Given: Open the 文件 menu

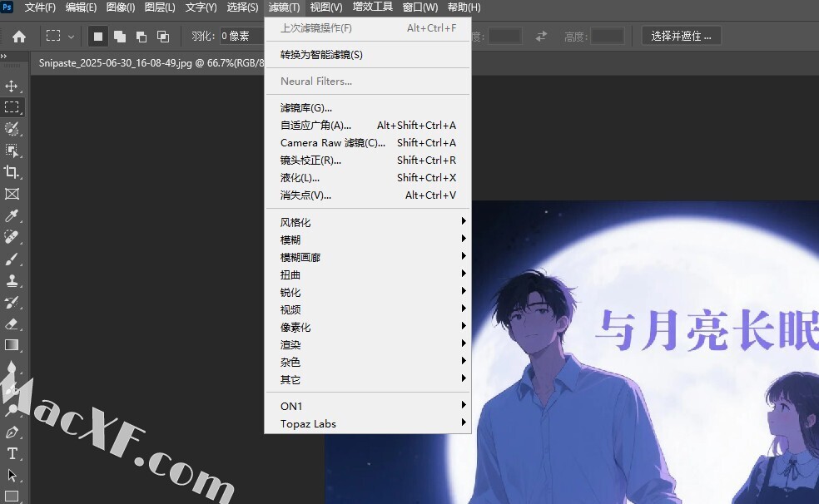Looking at the screenshot, I should [40, 7].
